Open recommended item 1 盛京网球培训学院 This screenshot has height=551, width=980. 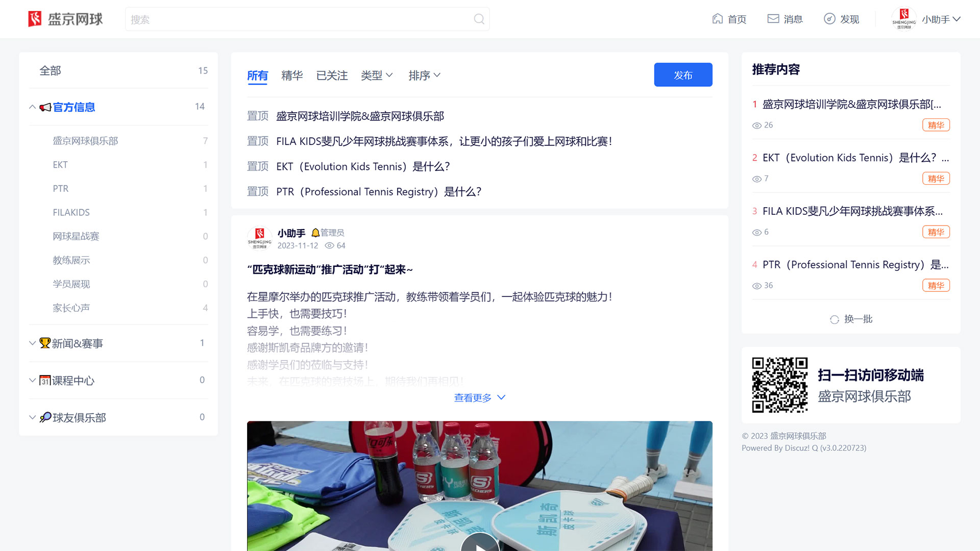(x=851, y=104)
